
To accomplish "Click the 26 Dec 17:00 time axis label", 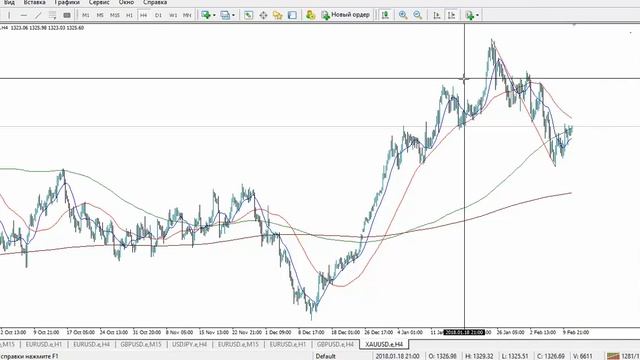I will (x=378, y=332).
